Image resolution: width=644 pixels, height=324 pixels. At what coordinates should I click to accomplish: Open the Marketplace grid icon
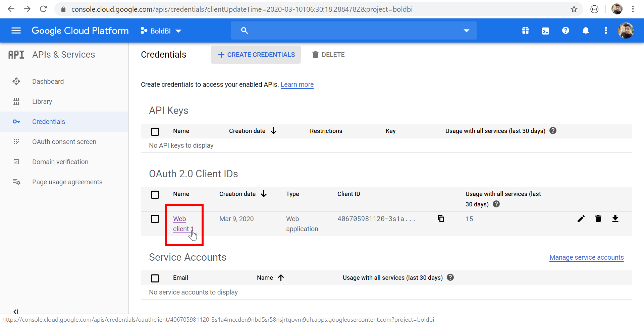[x=525, y=30]
